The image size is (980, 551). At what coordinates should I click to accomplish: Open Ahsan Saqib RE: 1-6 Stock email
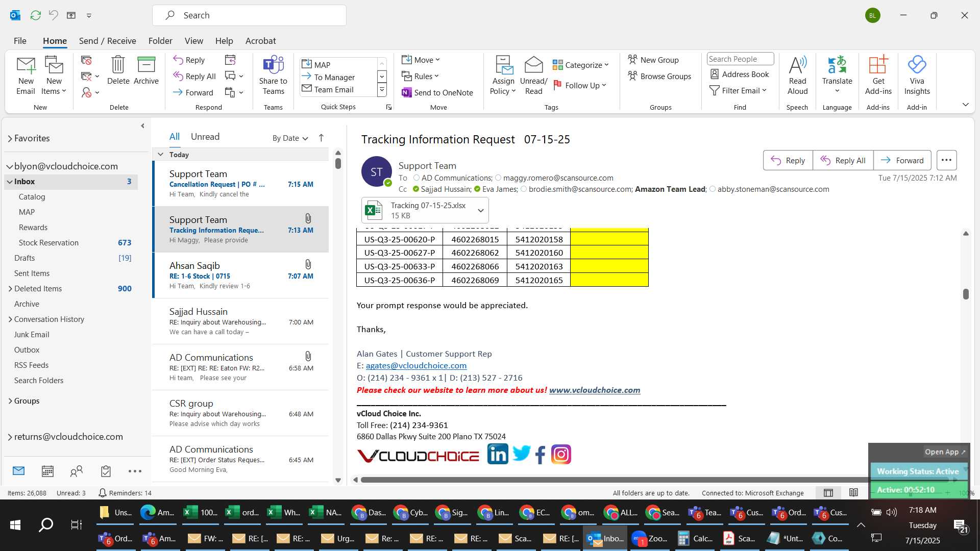click(x=241, y=275)
